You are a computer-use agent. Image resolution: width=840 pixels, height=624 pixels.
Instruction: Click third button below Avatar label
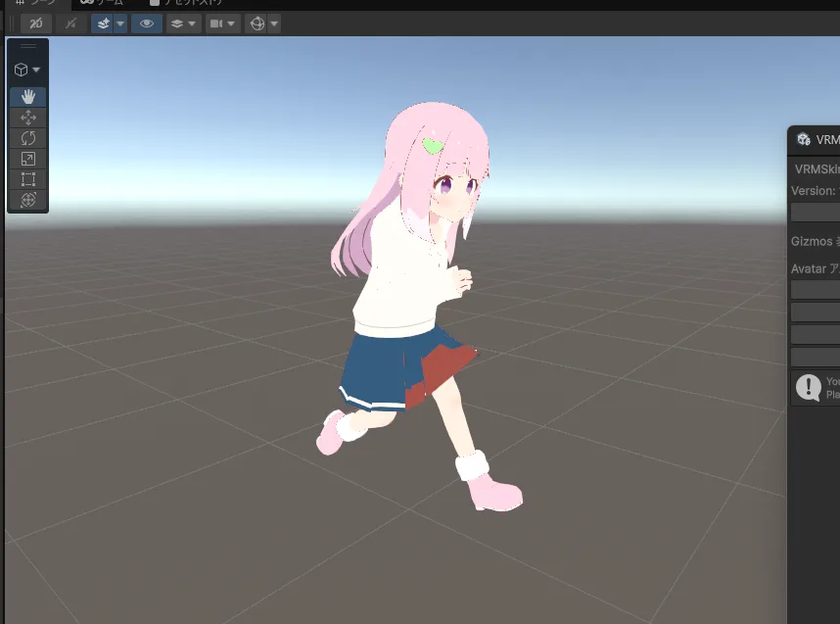pos(816,334)
